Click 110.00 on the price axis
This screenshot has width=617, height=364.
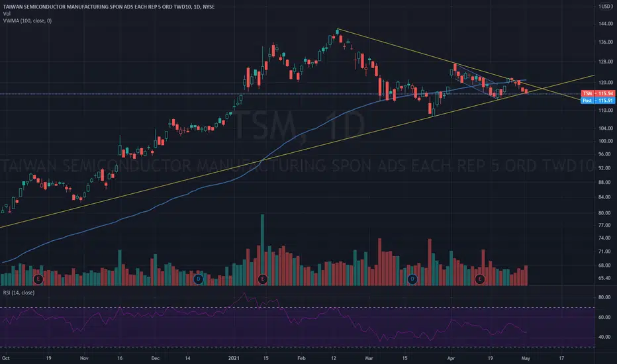pos(606,111)
